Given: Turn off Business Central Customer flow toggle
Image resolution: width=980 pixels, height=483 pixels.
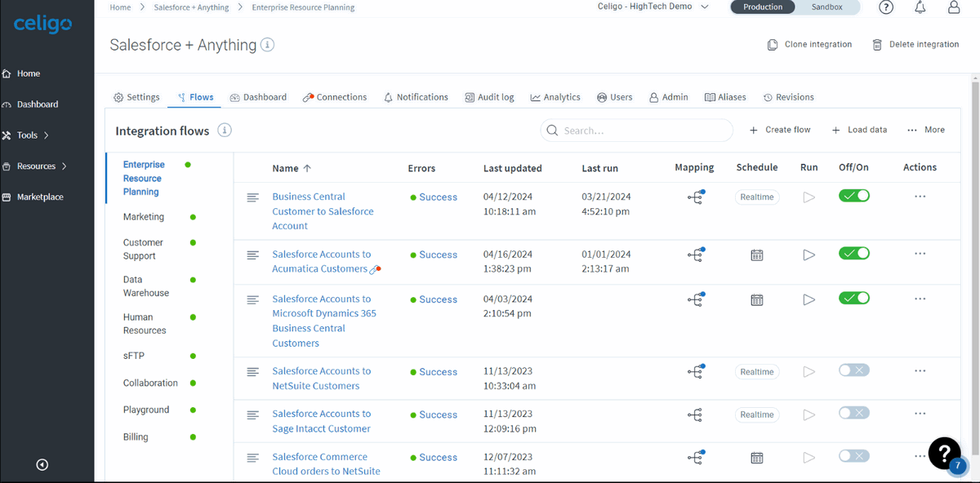Looking at the screenshot, I should coord(854,196).
